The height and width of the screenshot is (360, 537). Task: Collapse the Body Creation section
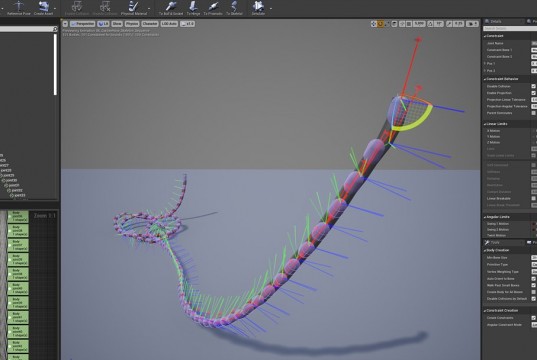(485, 250)
